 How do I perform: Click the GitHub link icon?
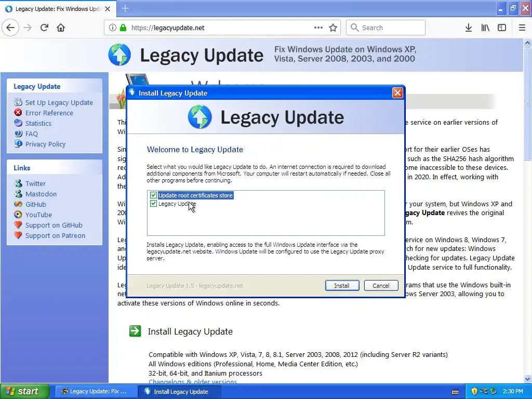click(18, 204)
